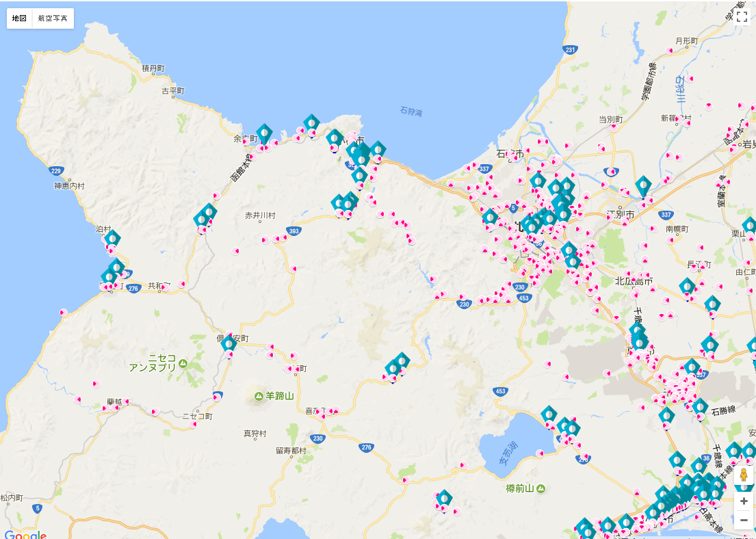
Task: Select the pink dot below 当別町 label
Action: pyautogui.click(x=613, y=128)
